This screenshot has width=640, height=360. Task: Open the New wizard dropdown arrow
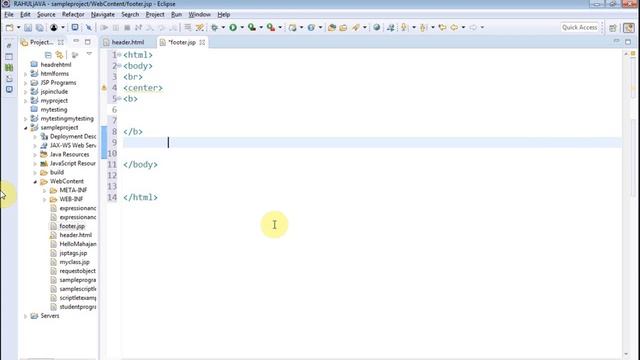18,27
